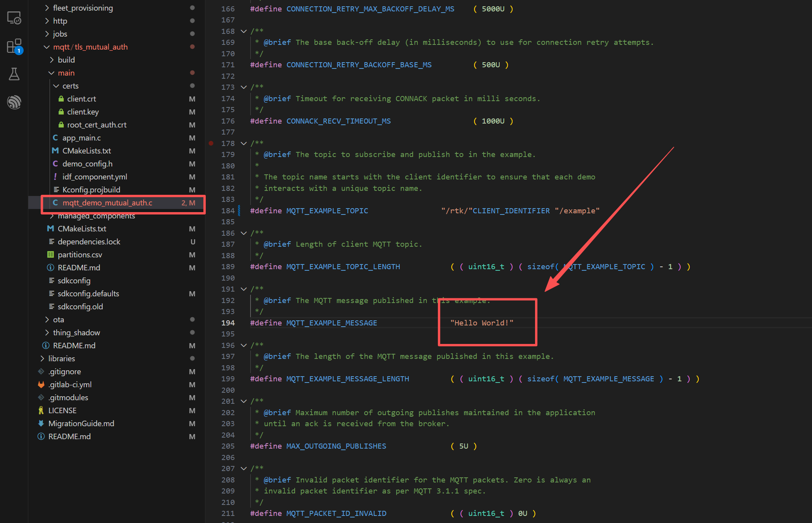Open the Extensions view icon with badge
The image size is (812, 523).
pos(14,46)
